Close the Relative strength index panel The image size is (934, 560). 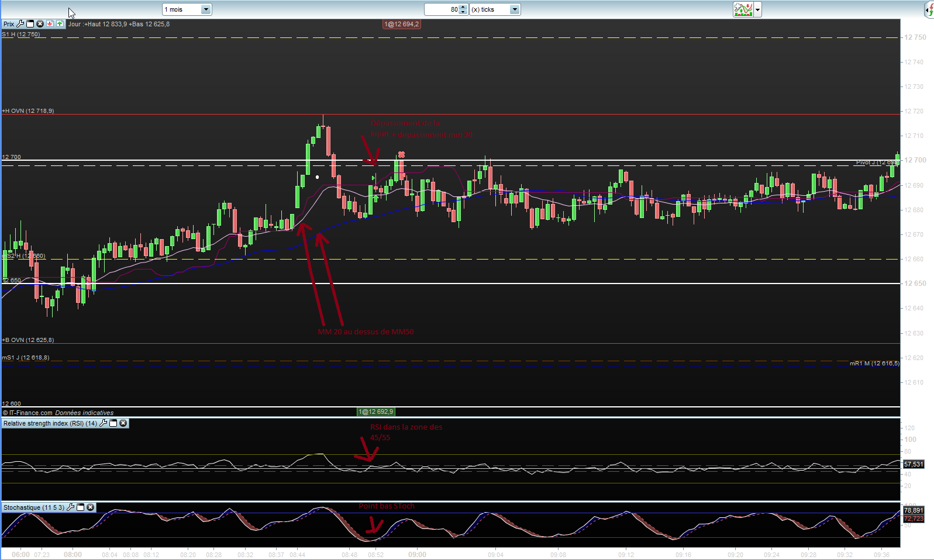(123, 423)
